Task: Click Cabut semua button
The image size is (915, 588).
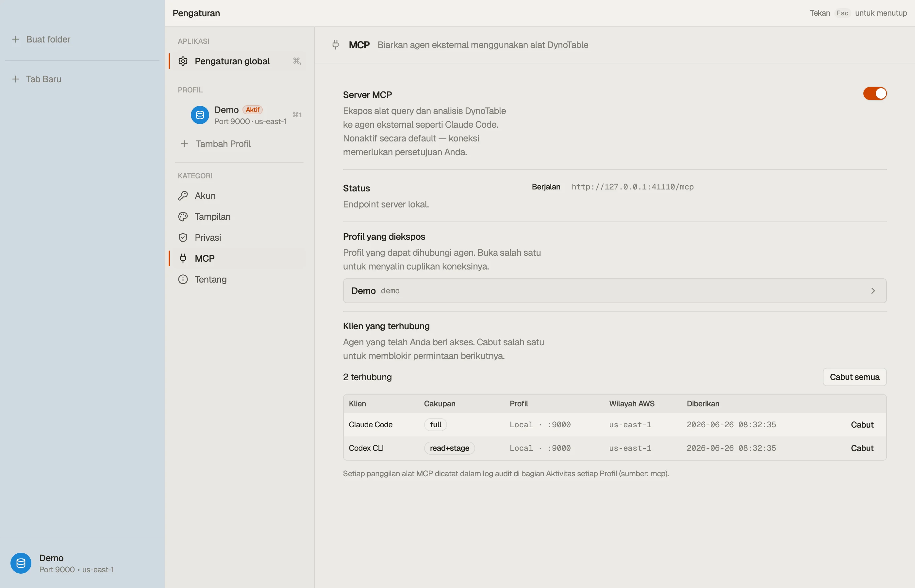Action: tap(854, 377)
